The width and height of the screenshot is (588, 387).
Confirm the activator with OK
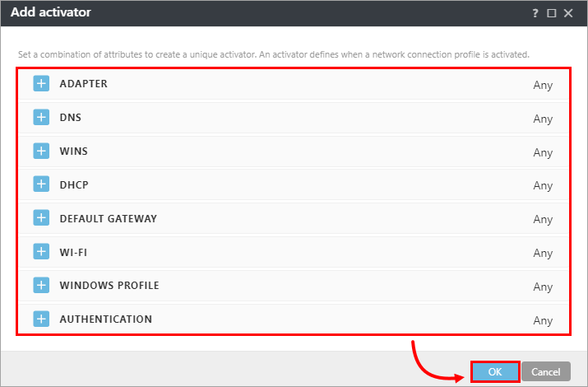pos(495,371)
